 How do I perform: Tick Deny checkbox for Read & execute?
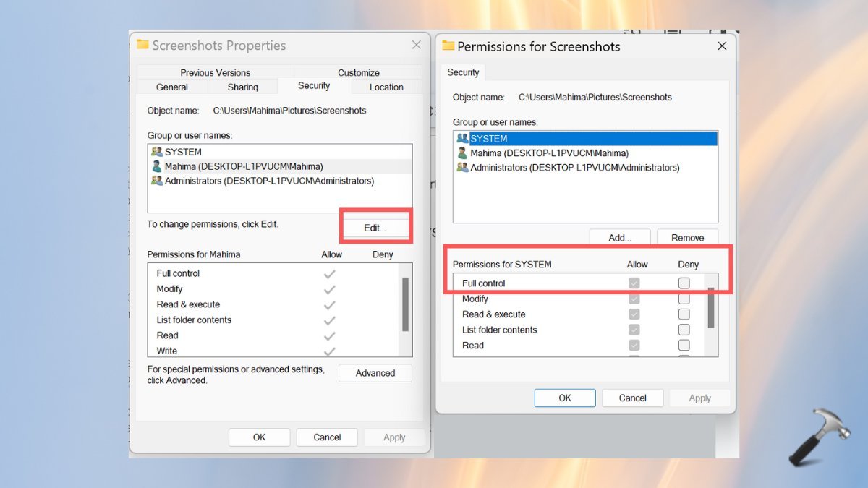tap(684, 314)
